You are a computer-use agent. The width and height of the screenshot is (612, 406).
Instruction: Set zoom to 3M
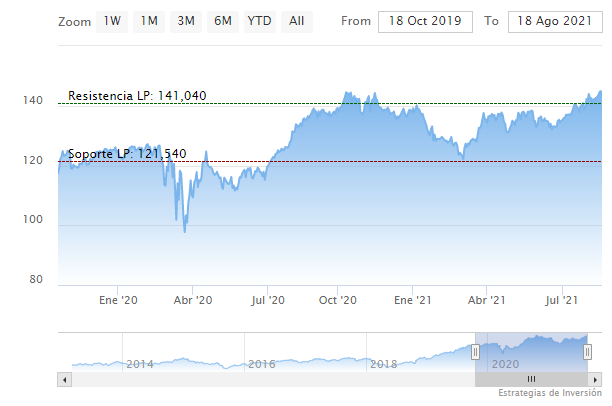[x=185, y=21]
